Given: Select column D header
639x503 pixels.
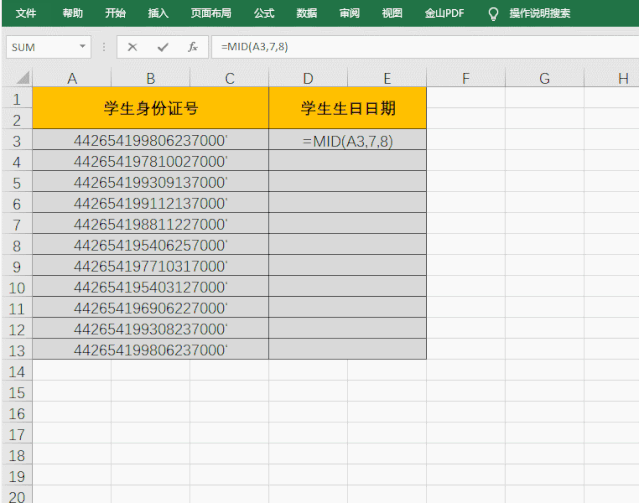Looking at the screenshot, I should pyautogui.click(x=308, y=78).
